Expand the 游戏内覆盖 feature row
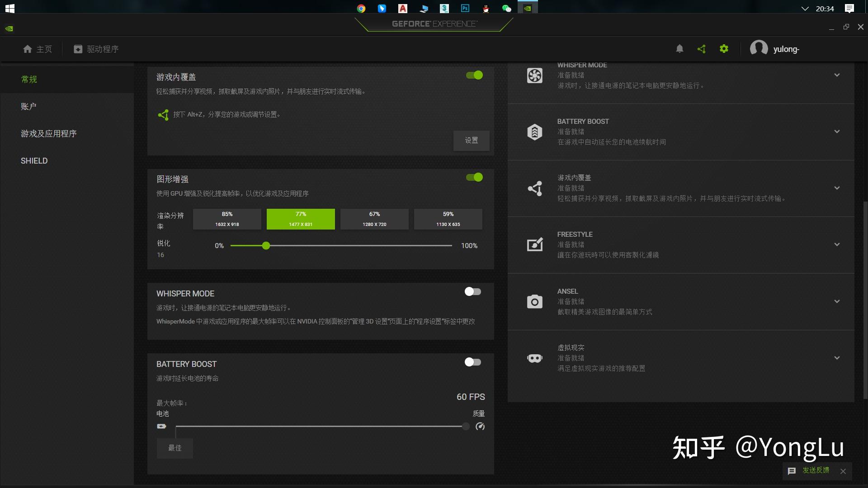 click(x=837, y=188)
